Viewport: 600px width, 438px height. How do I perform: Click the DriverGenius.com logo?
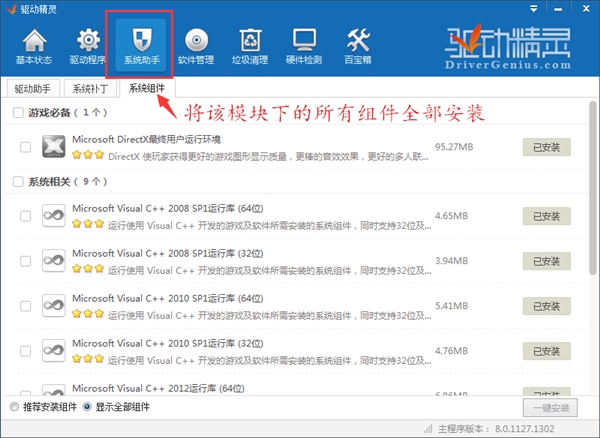pyautogui.click(x=510, y=46)
